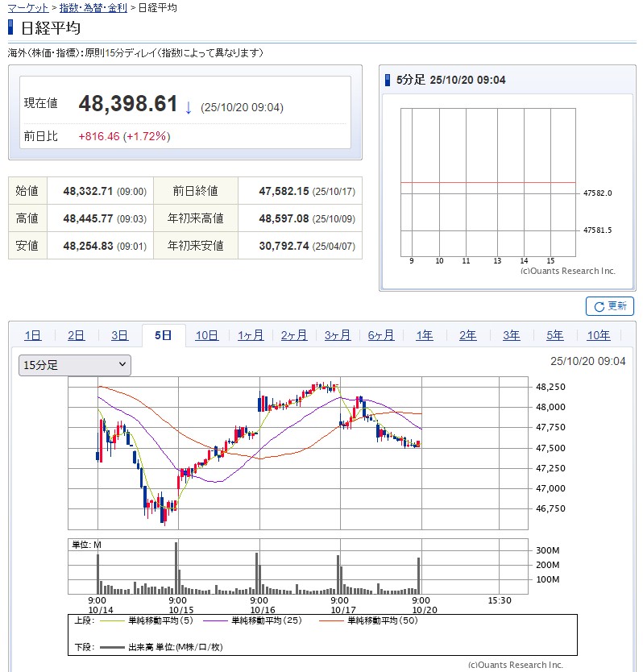Screen dimensions: 643x672
Task: Click the chart timestamp 25/10/20 09:04
Action: [587, 361]
